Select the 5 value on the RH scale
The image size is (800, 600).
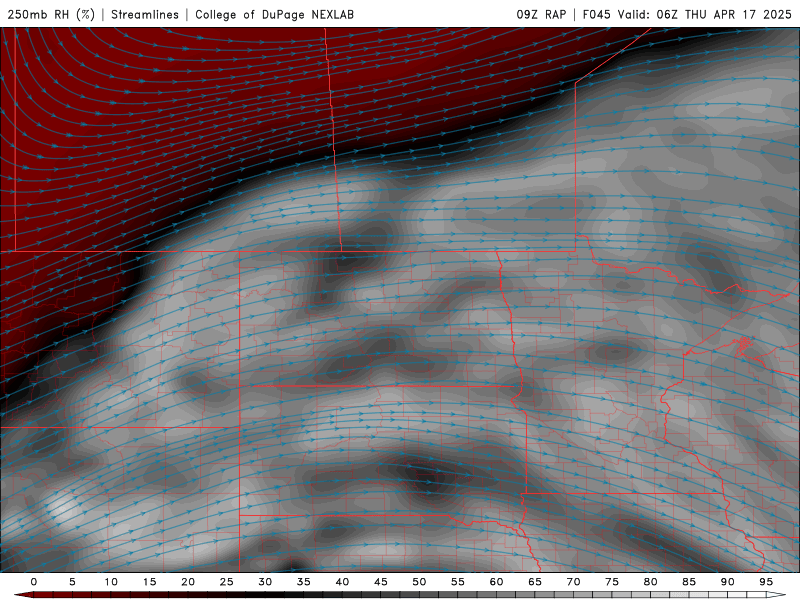72,582
